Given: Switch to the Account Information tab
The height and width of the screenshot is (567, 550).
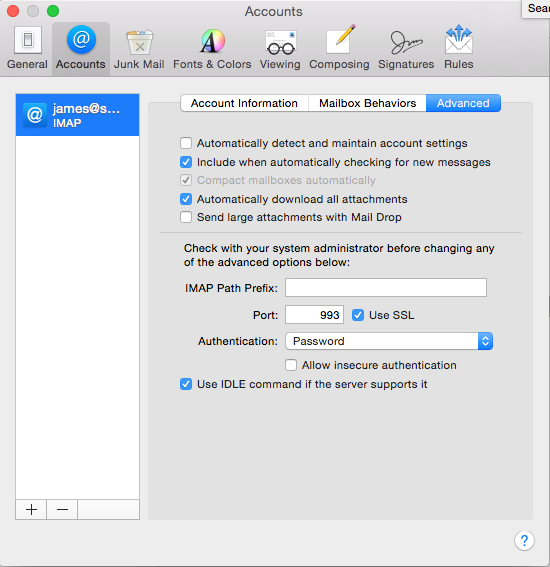Looking at the screenshot, I should [244, 103].
